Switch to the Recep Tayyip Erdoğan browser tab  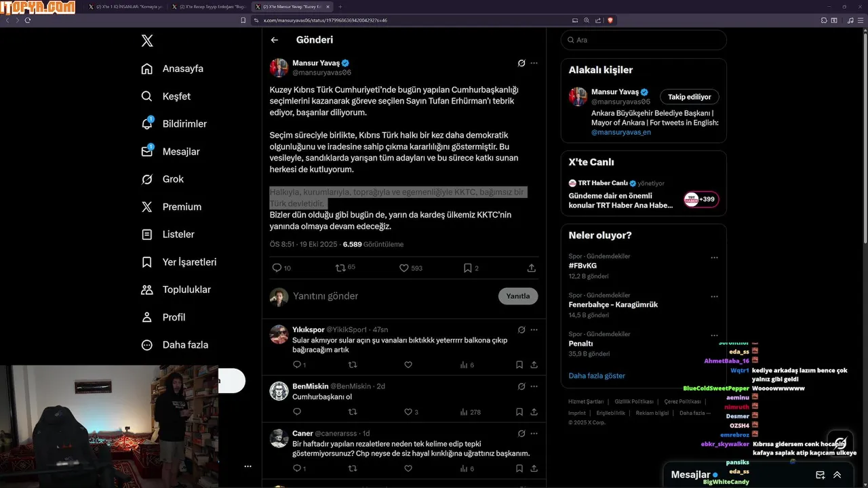tap(208, 7)
